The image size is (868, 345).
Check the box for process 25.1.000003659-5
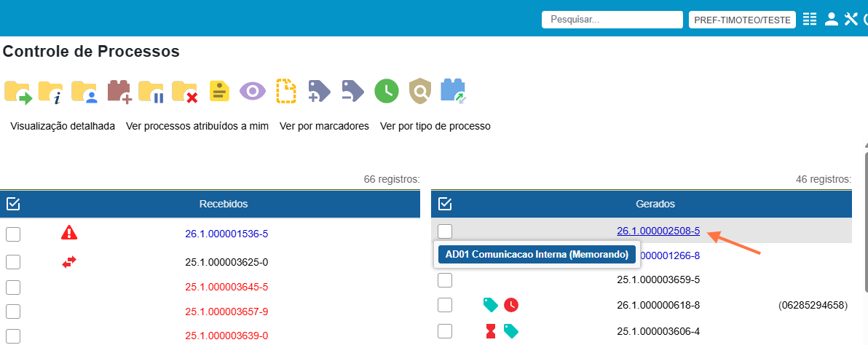point(445,279)
